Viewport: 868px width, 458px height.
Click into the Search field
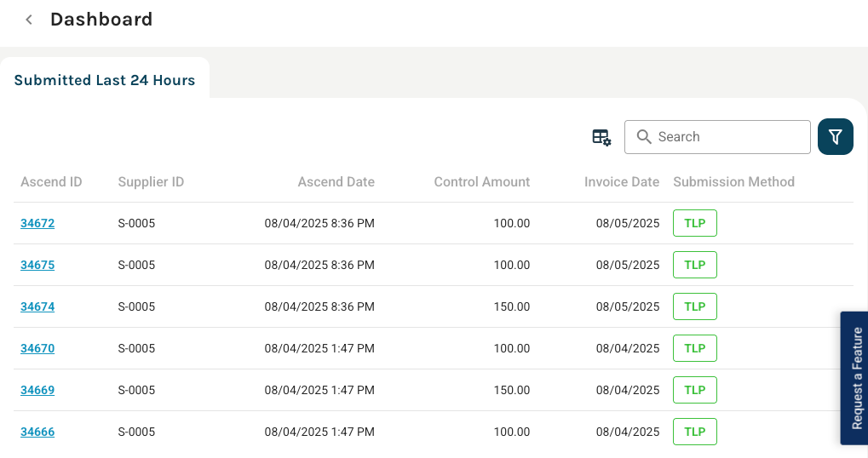728,137
